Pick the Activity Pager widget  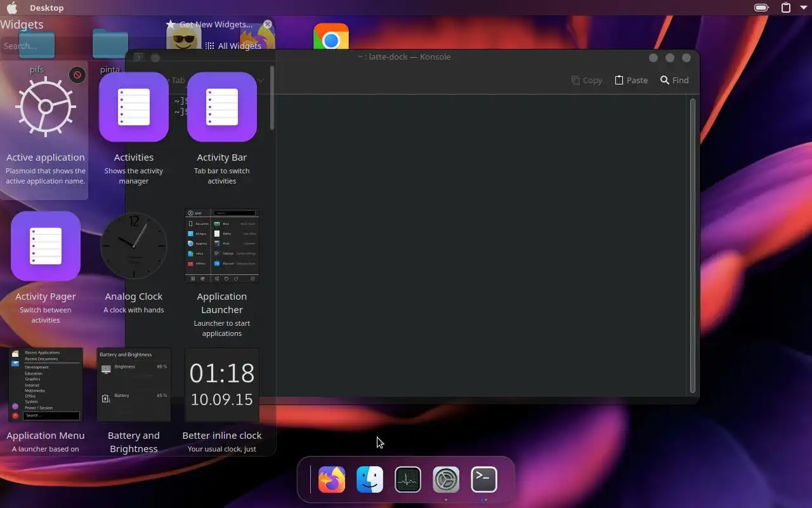[x=45, y=269]
